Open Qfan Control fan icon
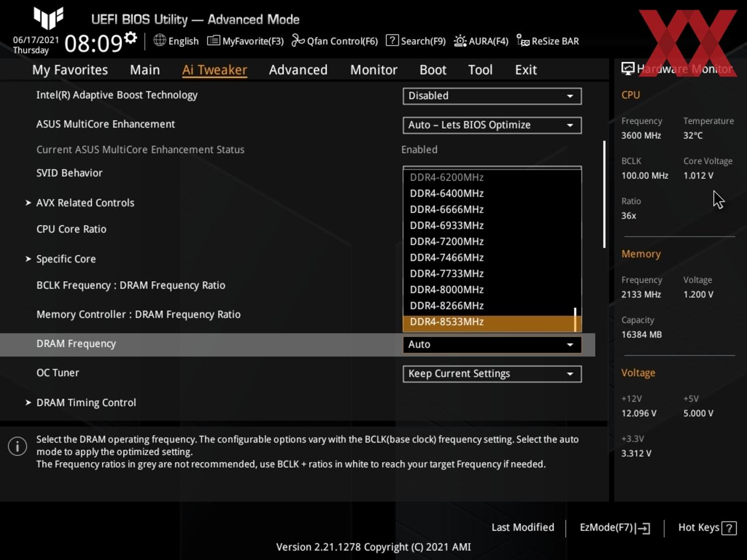This screenshot has width=747, height=560. click(x=298, y=41)
